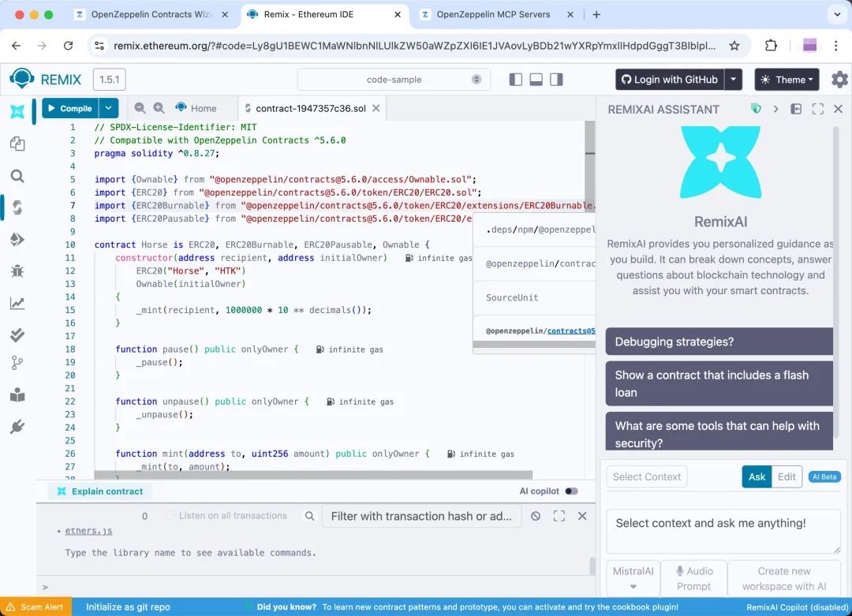Toggle the AI copilot switch
Viewport: 852px width, 616px height.
pos(571,491)
